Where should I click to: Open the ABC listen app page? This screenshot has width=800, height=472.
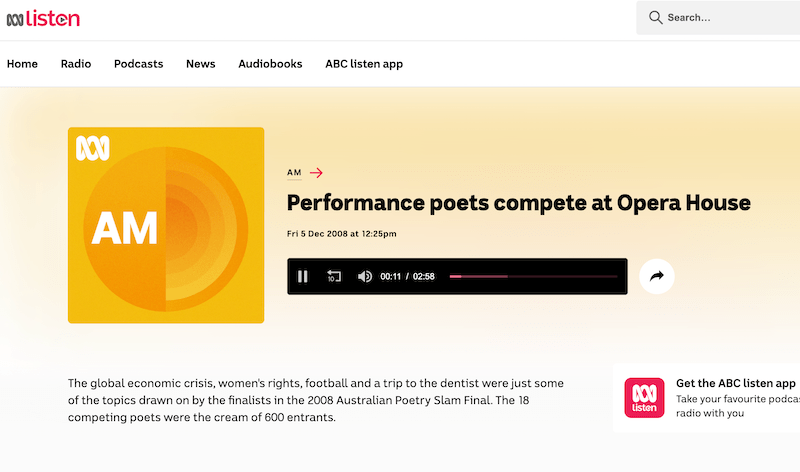pos(364,64)
